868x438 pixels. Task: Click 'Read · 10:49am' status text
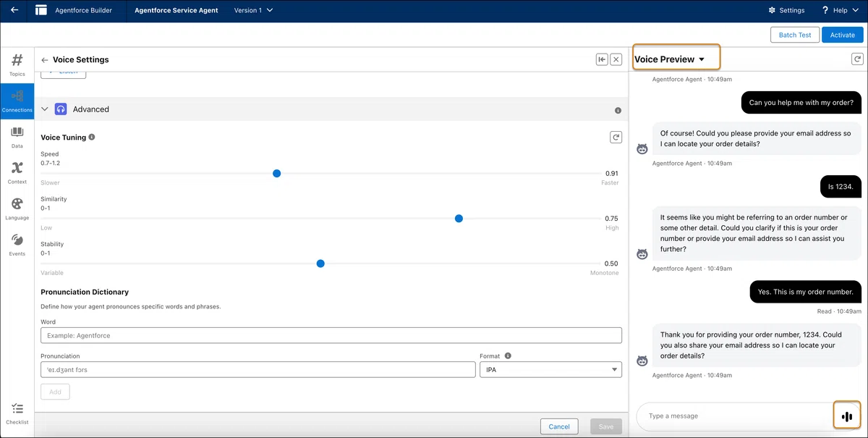(x=839, y=311)
